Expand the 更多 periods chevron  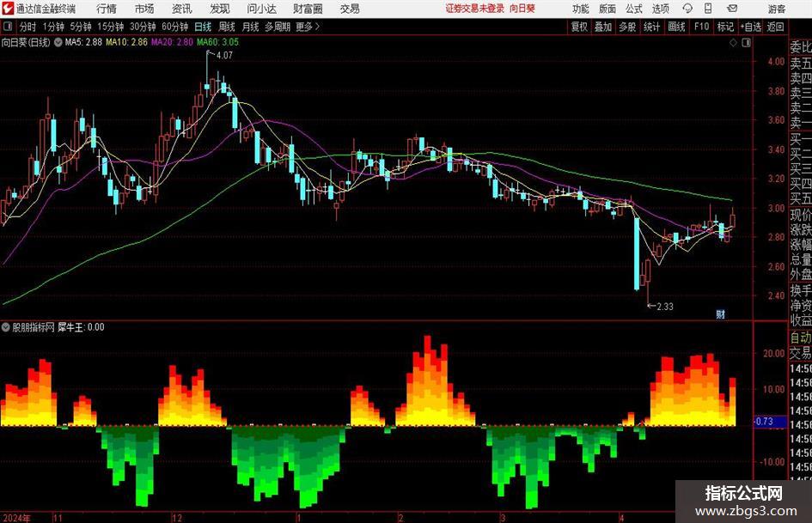point(308,27)
